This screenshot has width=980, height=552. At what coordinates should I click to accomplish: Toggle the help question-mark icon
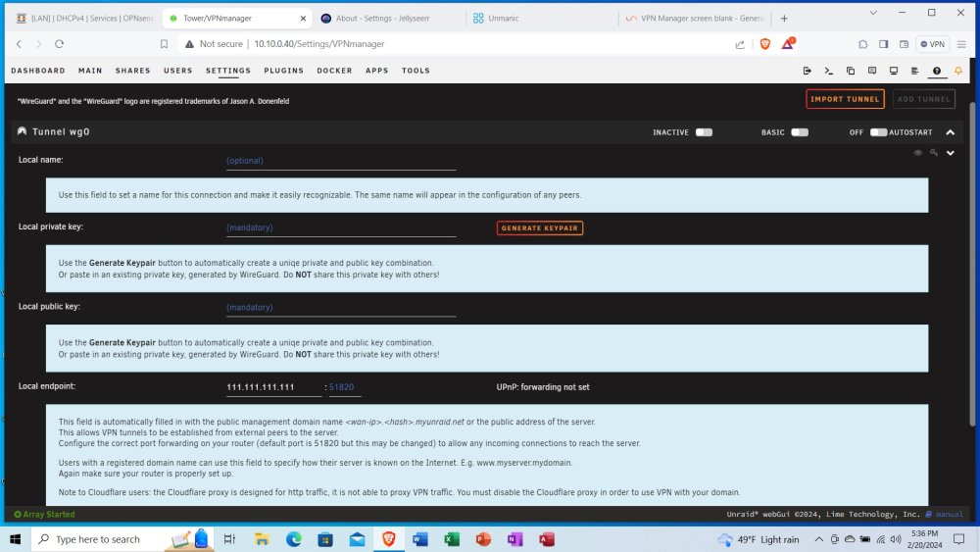pos(937,71)
